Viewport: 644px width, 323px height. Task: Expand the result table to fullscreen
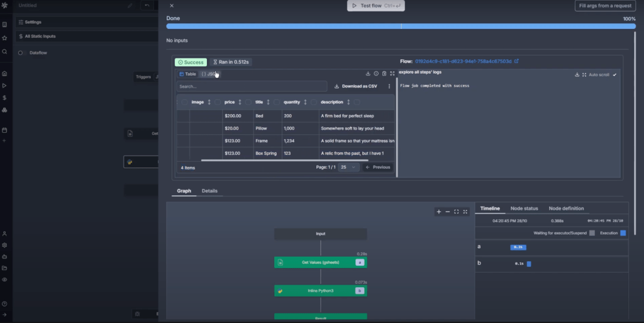pos(392,74)
